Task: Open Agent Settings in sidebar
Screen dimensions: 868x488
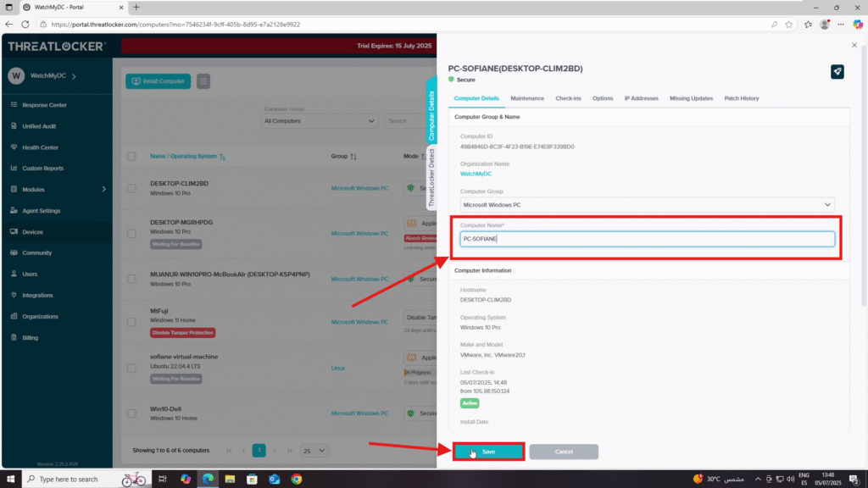Action: (x=41, y=211)
